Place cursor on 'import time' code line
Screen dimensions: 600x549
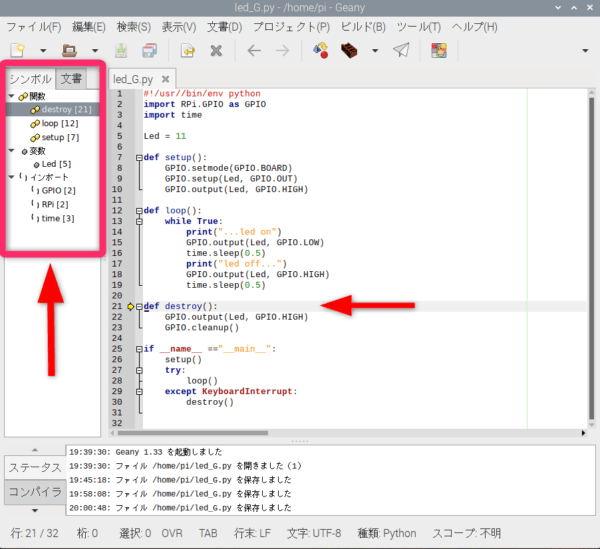173,115
